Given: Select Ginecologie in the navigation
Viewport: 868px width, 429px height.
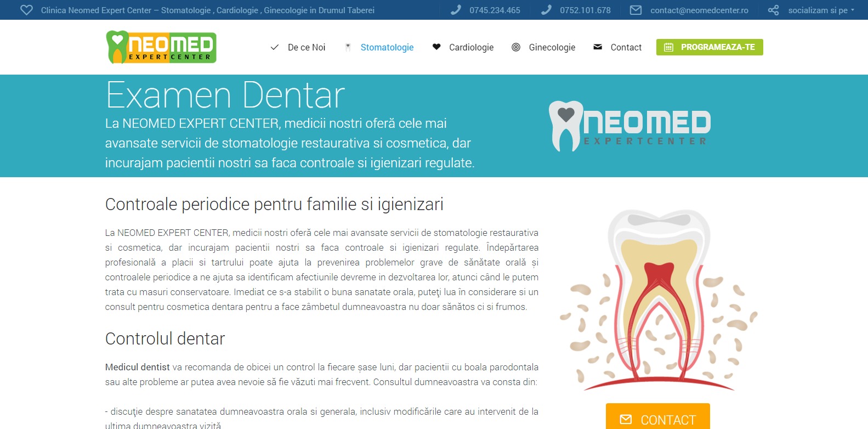Looking at the screenshot, I should 552,47.
